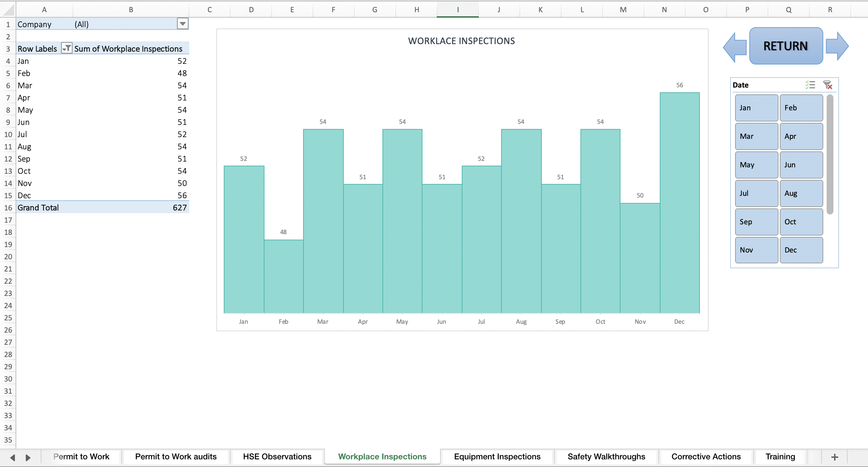868x467 pixels.
Task: Toggle the Oct filter in the Date slicer
Action: tap(801, 222)
